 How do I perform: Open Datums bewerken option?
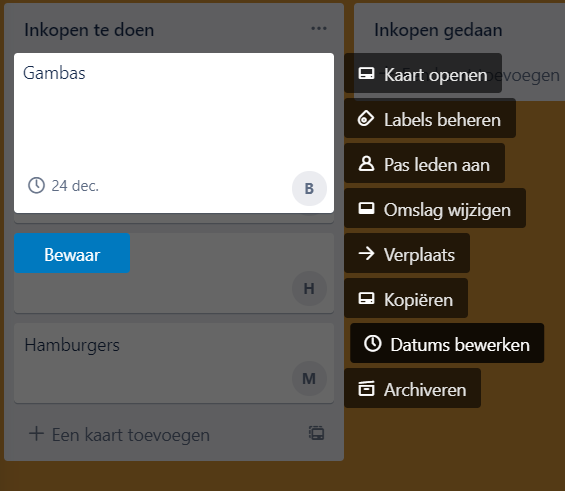(447, 344)
